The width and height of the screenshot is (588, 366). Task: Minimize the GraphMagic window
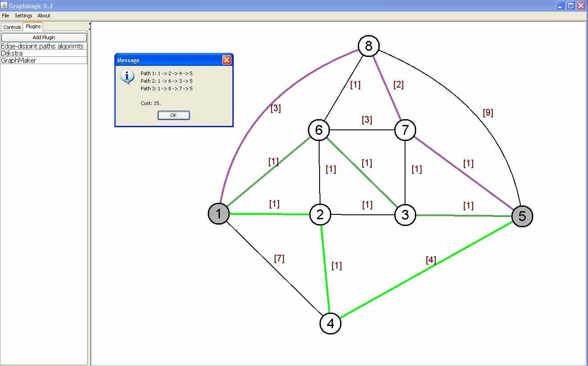point(560,6)
